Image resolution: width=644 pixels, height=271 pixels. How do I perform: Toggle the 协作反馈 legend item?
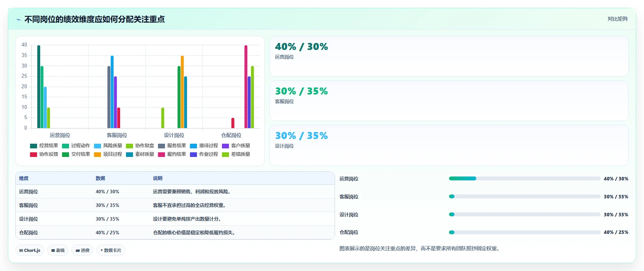[x=44, y=154]
